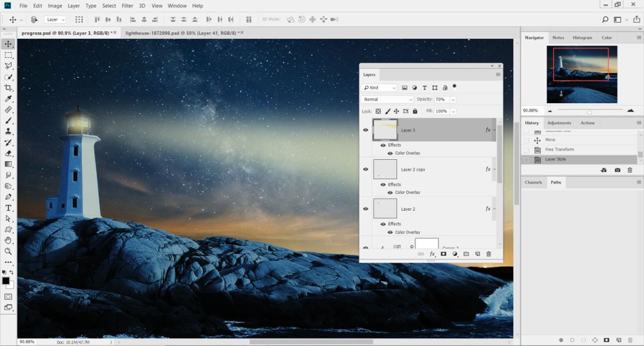Screen dimensions: 644x346
Task: Select the Eyedropper tool
Action: (8, 99)
